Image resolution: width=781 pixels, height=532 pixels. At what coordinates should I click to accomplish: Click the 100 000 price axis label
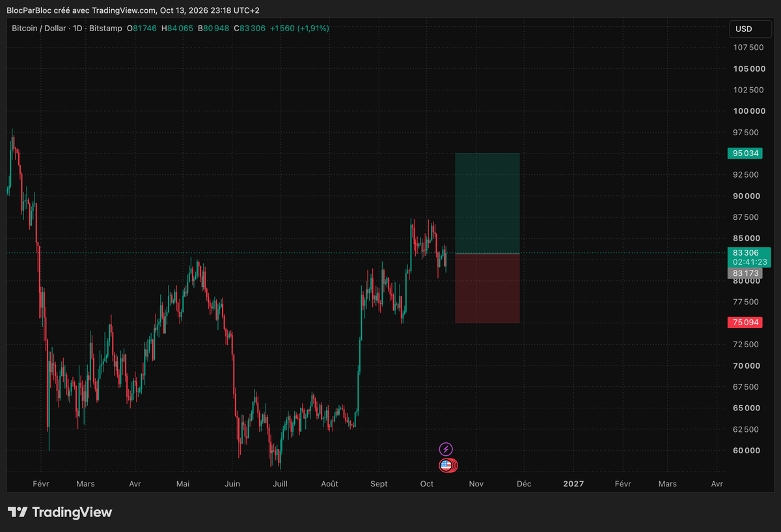point(748,111)
